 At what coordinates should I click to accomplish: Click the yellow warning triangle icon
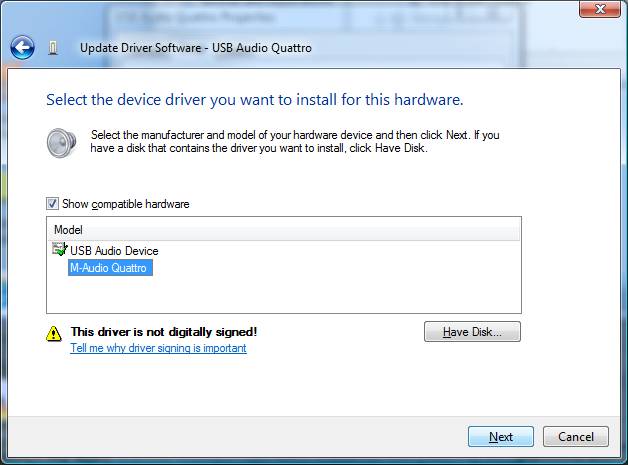[54, 333]
